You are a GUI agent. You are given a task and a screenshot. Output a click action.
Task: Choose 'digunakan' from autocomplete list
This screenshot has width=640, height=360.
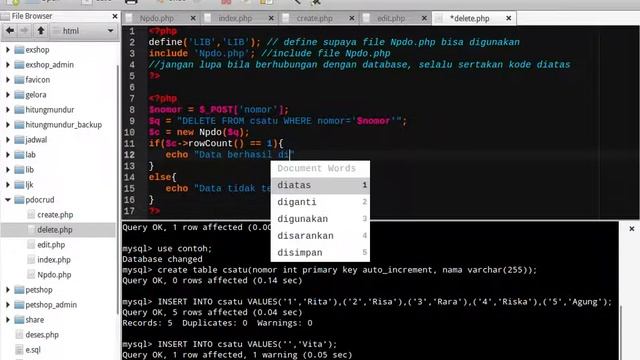coord(320,219)
